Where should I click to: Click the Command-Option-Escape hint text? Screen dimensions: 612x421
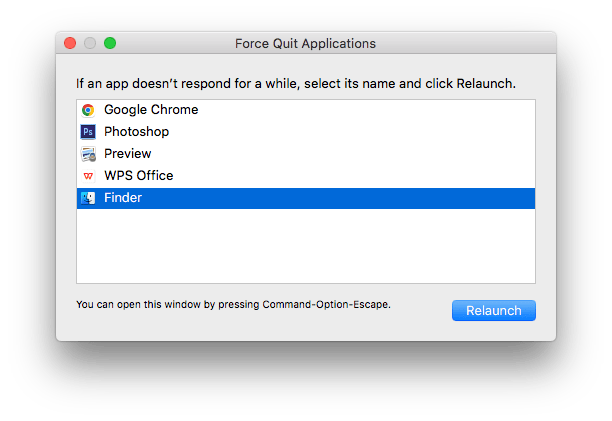tap(233, 304)
